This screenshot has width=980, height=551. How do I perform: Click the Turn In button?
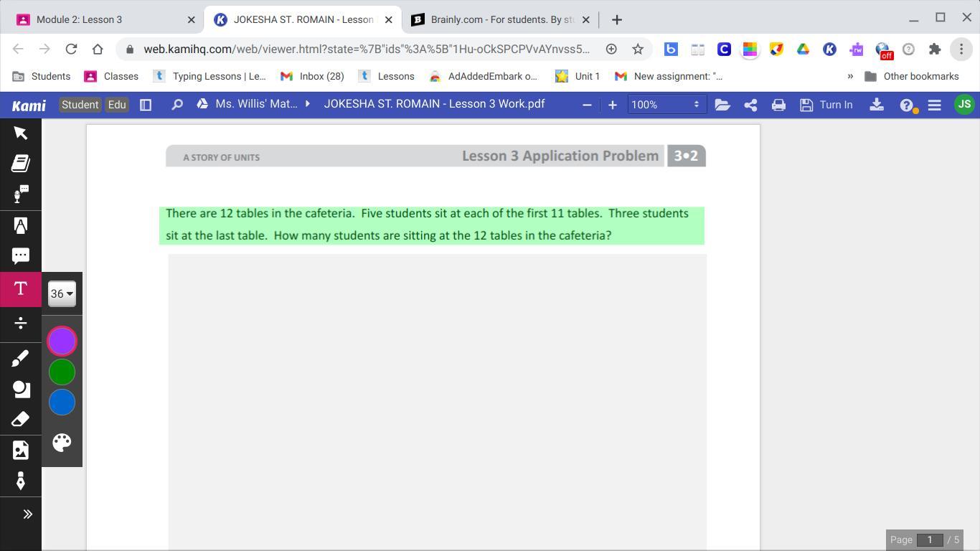pyautogui.click(x=826, y=105)
